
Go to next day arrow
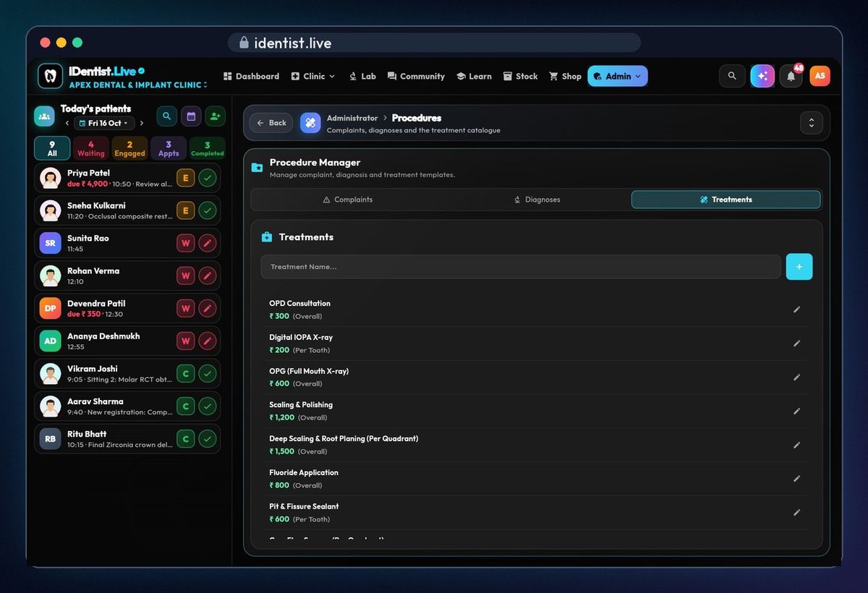[x=142, y=124]
